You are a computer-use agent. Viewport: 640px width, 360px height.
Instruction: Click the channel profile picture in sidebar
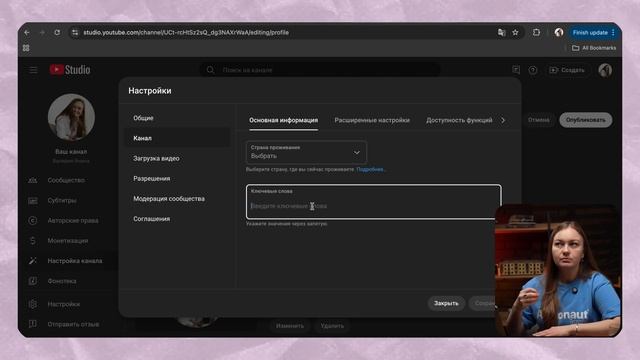coord(71,117)
